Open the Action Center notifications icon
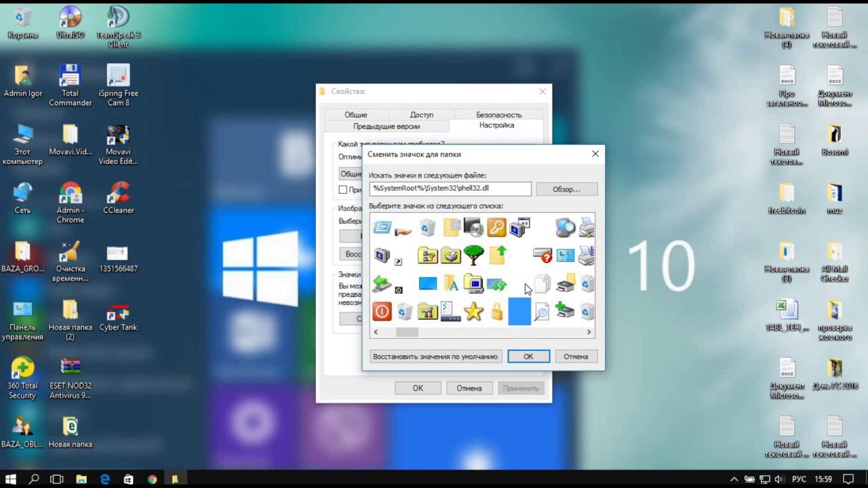 coord(847,479)
